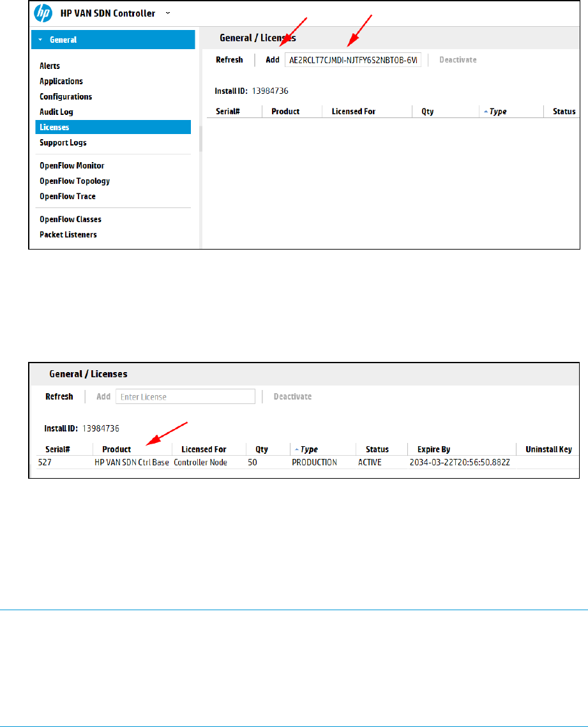Viewport: 588px width, 727px height.
Task: Open the HP VAN SDN Controller dropdown arrow
Action: 168,13
